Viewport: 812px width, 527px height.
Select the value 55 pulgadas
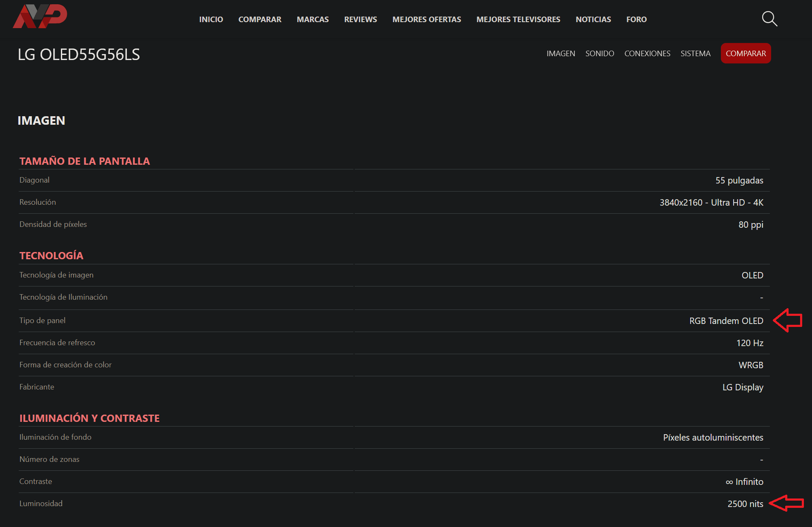click(x=739, y=180)
